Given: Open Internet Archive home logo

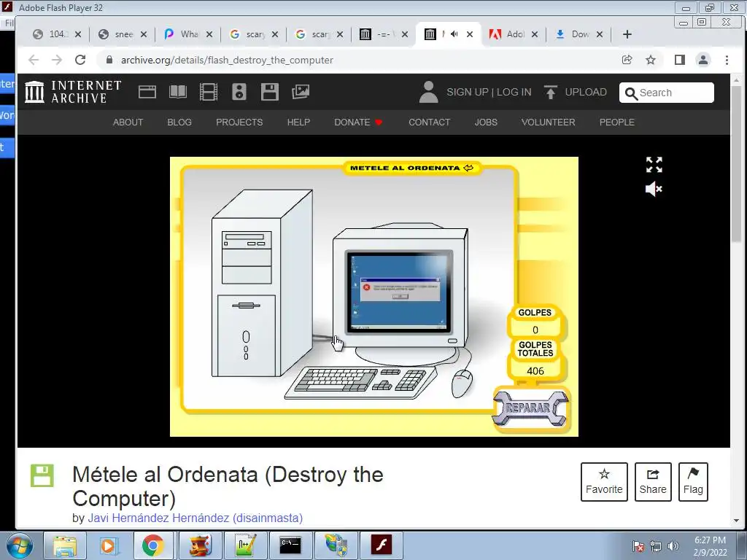Looking at the screenshot, I should [74, 91].
